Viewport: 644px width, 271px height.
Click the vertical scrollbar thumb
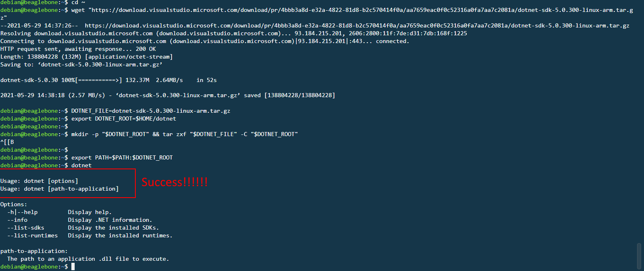(639, 256)
